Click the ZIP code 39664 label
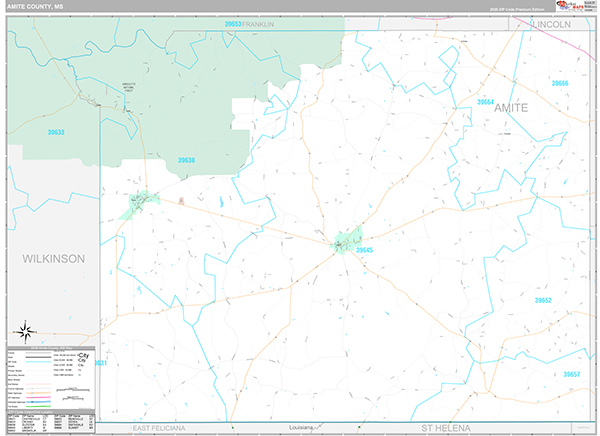600x436 pixels. [x=485, y=102]
